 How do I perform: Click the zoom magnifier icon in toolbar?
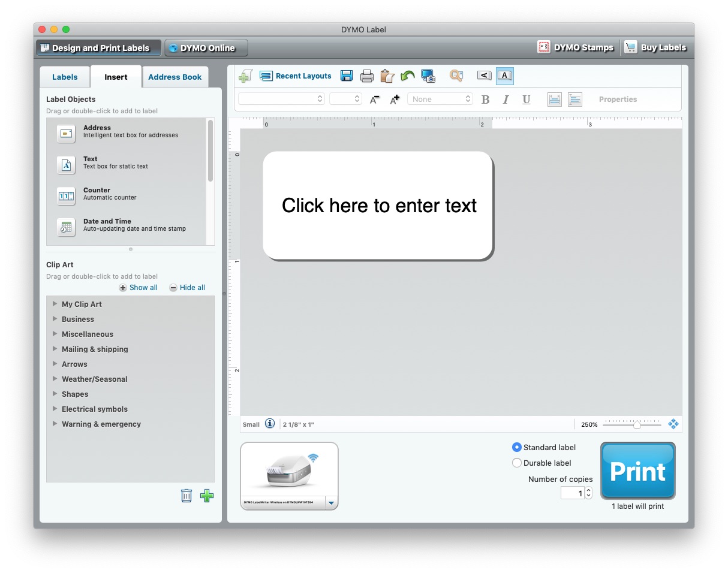tap(456, 76)
